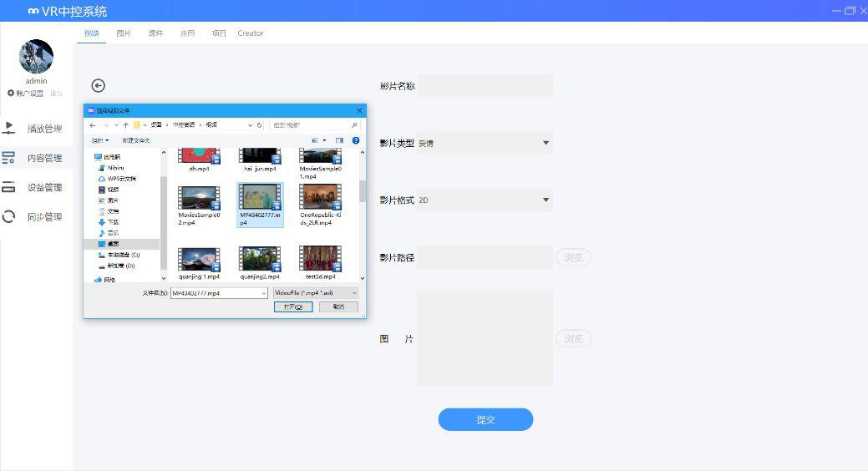Open 账户设置 via the gear icon
The image size is (868, 471).
pos(11,93)
